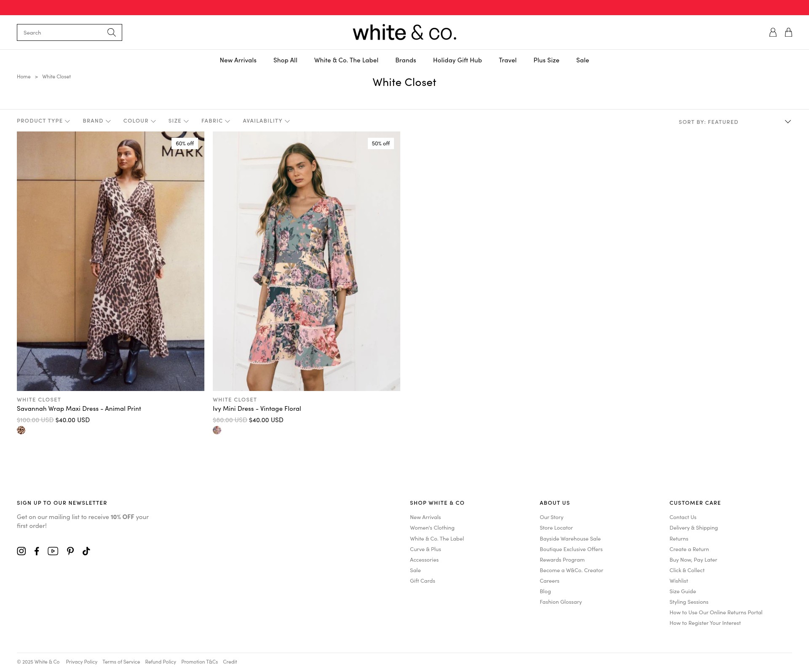Screen dimensions: 809x672
Task: Open the Wishlist link
Action: tap(679, 581)
